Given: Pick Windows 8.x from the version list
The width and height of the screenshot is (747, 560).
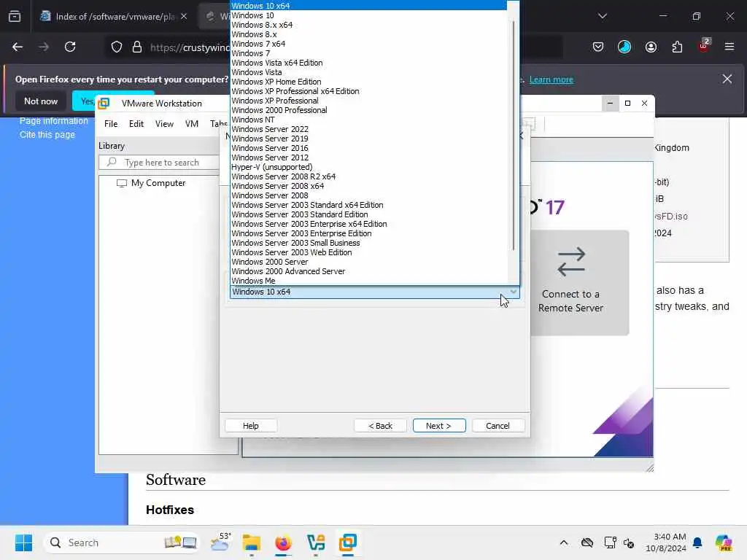Looking at the screenshot, I should click(x=368, y=34).
